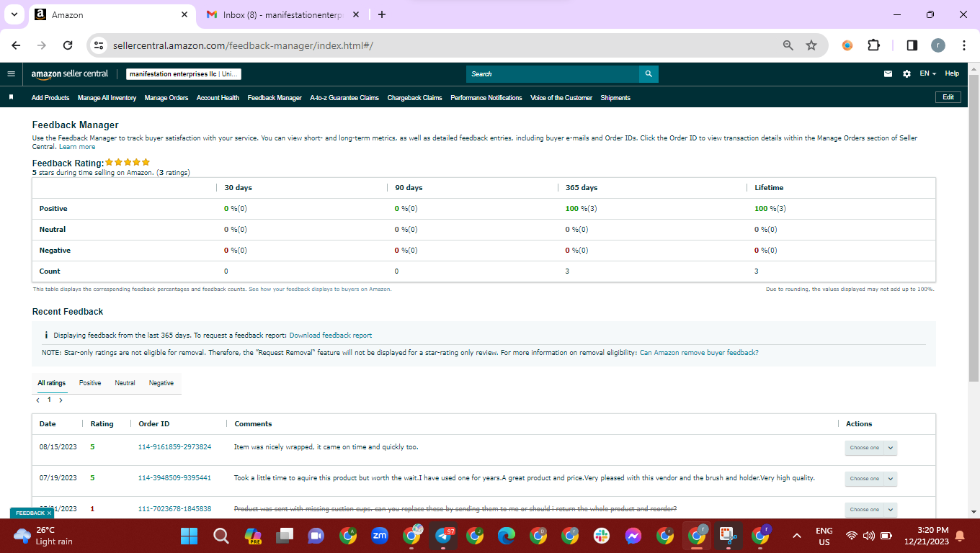Open Choose one dropdown for order 111-7023678-1845838
980x553 pixels.
(x=871, y=509)
